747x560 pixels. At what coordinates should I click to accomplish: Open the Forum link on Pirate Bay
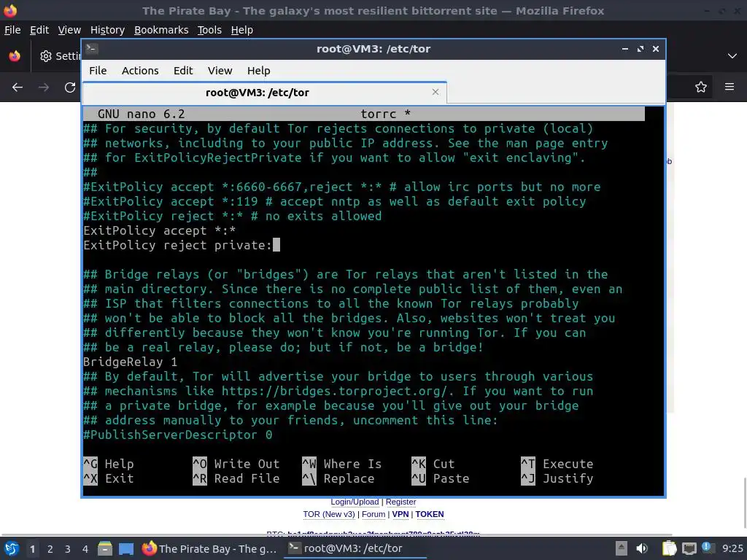click(373, 514)
